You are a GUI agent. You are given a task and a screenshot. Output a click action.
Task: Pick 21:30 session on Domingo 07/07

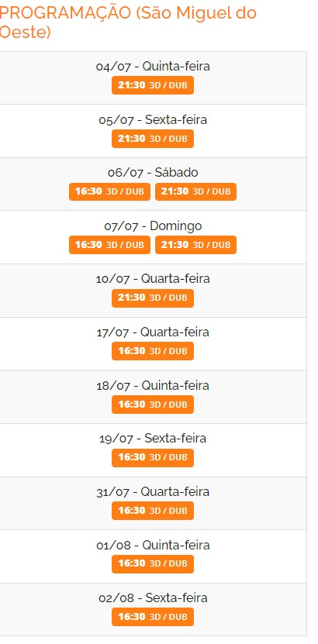(x=195, y=245)
